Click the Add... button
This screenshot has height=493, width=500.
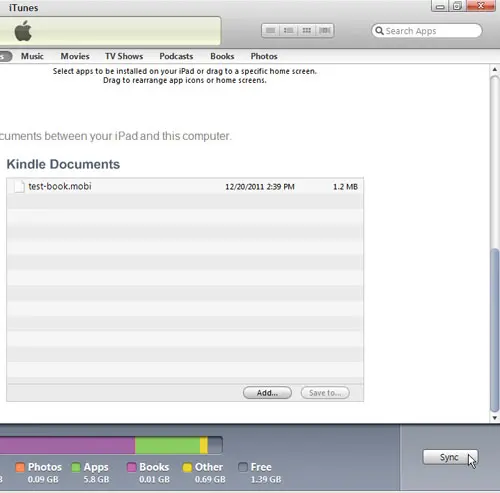tap(267, 393)
